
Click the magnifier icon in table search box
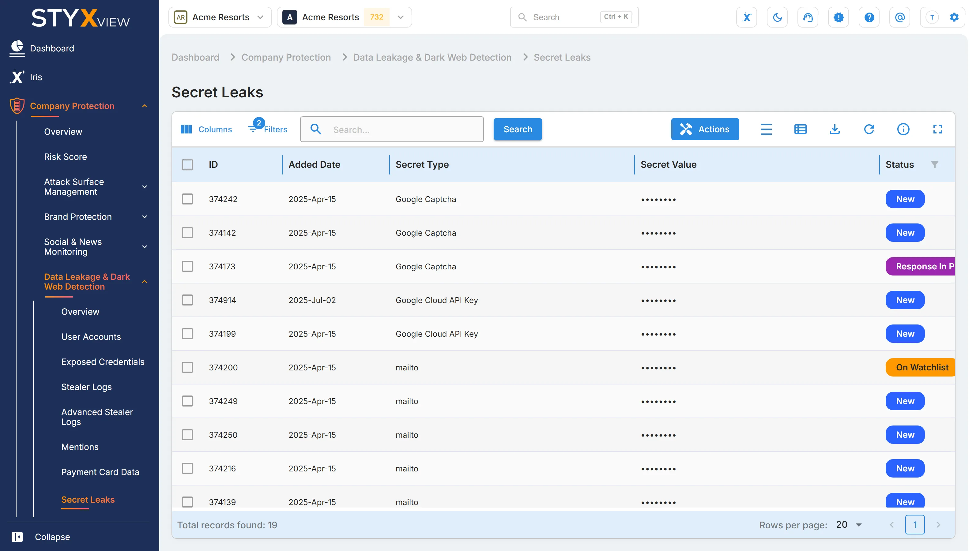(315, 129)
